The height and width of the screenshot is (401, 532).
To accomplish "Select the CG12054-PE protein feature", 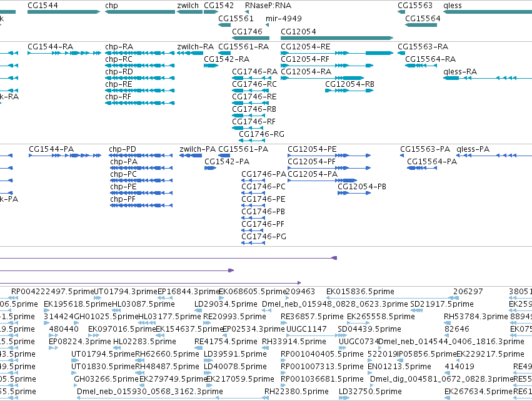I will coord(329,156).
